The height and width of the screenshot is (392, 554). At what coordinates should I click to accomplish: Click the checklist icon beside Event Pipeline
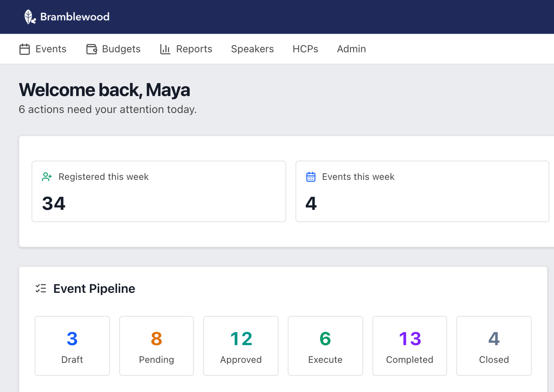click(x=41, y=289)
